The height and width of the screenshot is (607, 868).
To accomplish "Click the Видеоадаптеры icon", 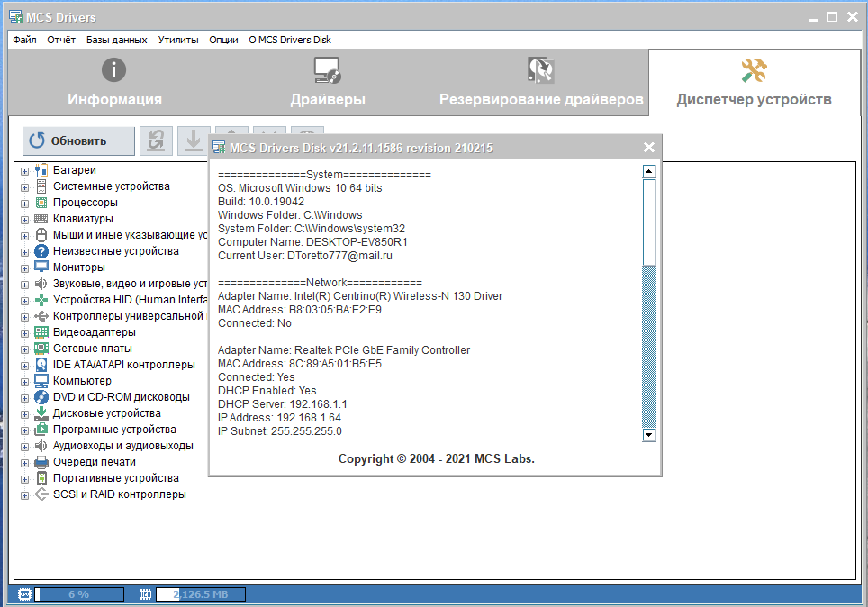I will click(41, 332).
